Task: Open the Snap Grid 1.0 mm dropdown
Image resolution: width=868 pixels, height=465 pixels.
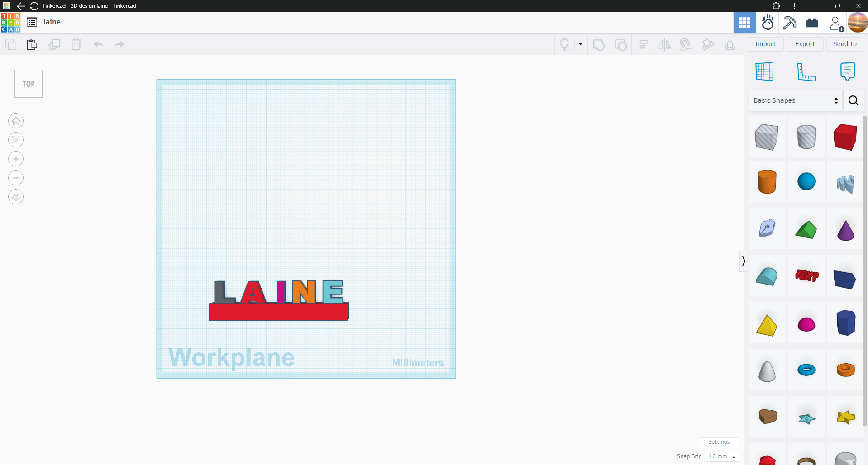Action: pyautogui.click(x=722, y=456)
